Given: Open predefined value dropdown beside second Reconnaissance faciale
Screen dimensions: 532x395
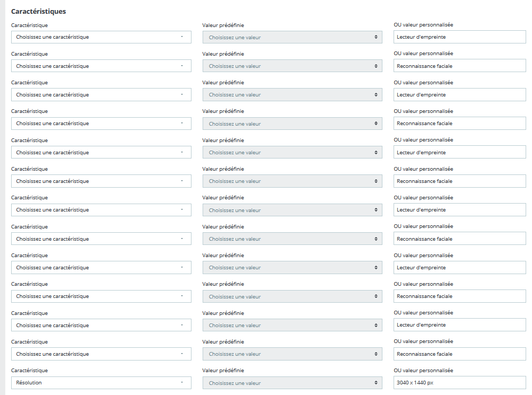Looking at the screenshot, I should [x=292, y=124].
